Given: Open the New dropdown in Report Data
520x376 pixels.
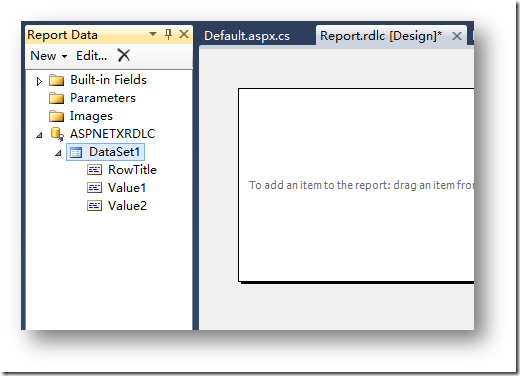Looking at the screenshot, I should [49, 56].
